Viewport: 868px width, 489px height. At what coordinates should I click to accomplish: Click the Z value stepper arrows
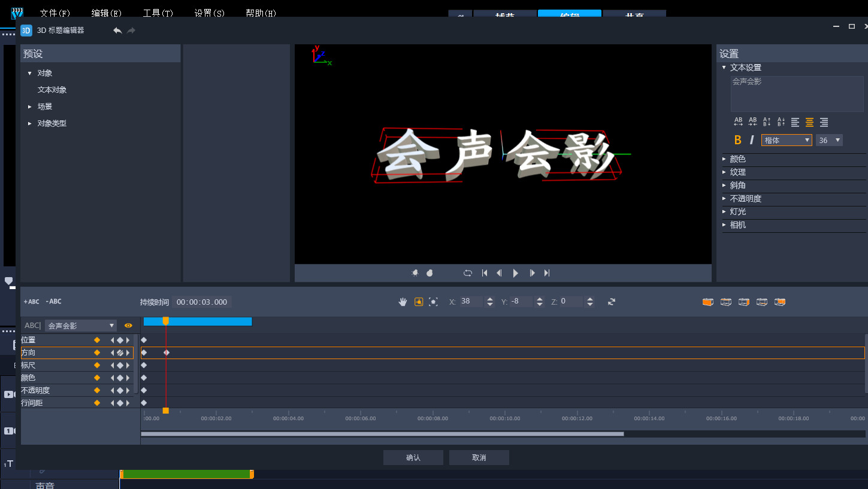(x=590, y=302)
